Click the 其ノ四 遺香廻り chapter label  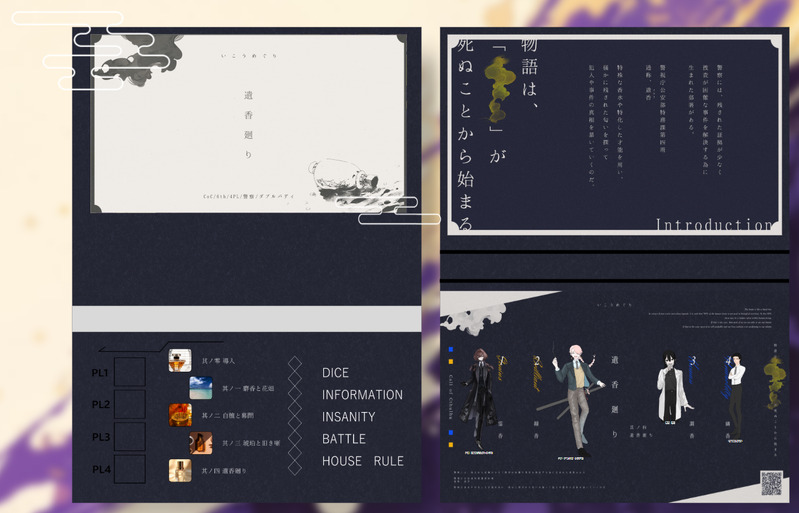tap(224, 471)
